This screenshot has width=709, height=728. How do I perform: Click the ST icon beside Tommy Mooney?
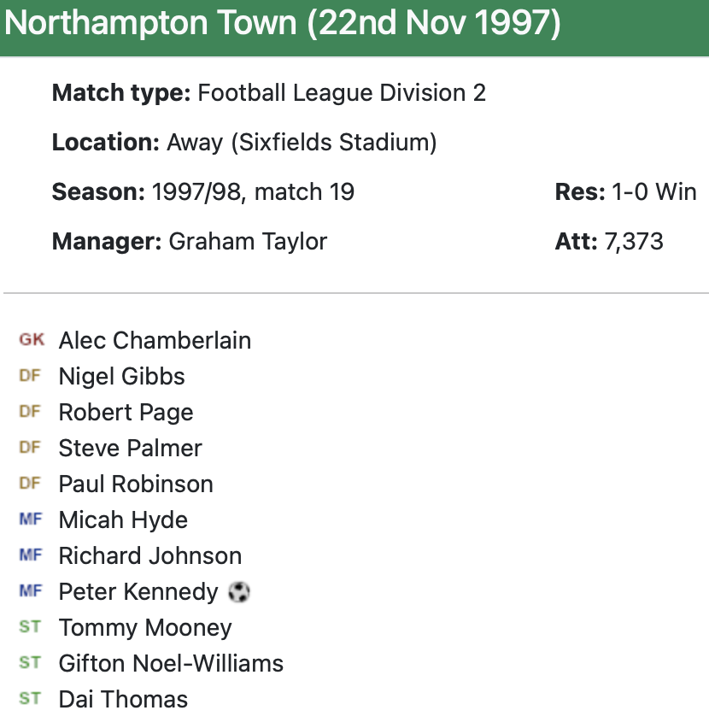point(30,627)
